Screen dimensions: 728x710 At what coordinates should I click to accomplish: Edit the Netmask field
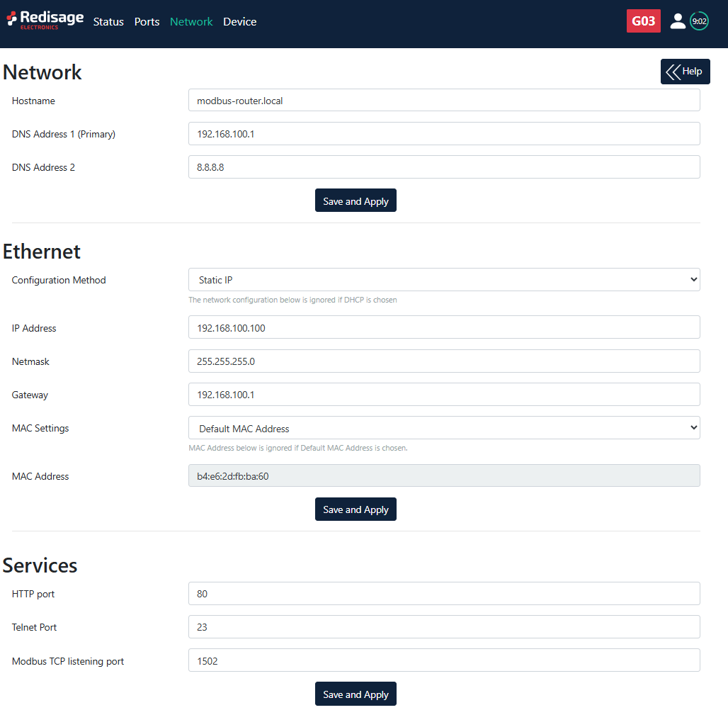444,361
